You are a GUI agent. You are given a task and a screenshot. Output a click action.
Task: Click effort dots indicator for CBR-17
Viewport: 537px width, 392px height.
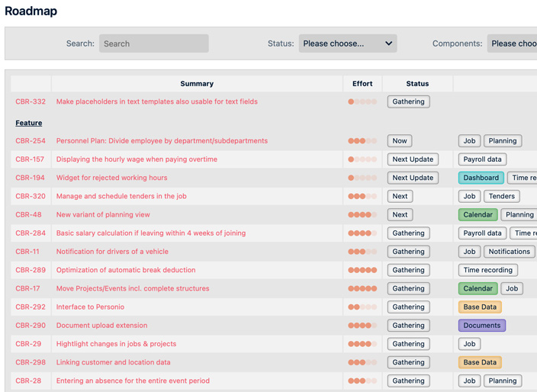point(362,289)
